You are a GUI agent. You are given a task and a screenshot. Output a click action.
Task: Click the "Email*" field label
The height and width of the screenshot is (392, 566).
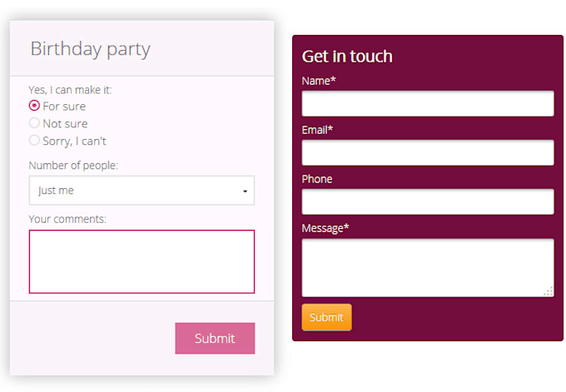317,130
